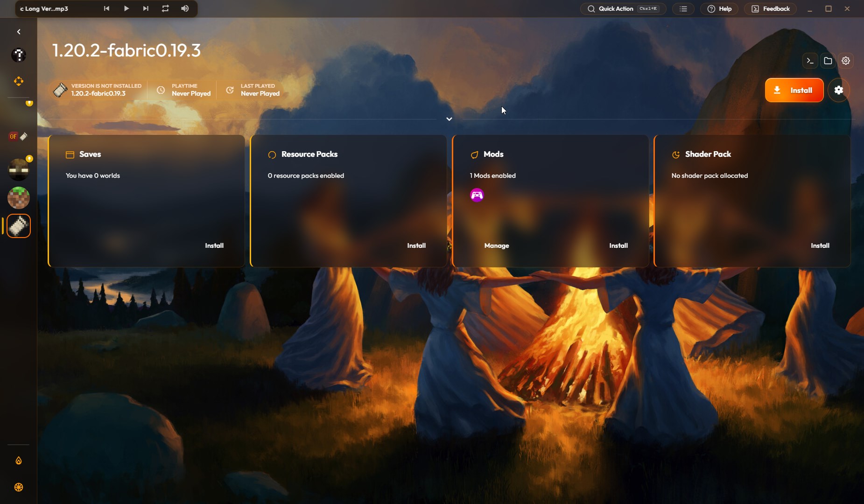Open the question-mark profile avatar in the sidebar
The image size is (864, 504).
click(x=19, y=55)
